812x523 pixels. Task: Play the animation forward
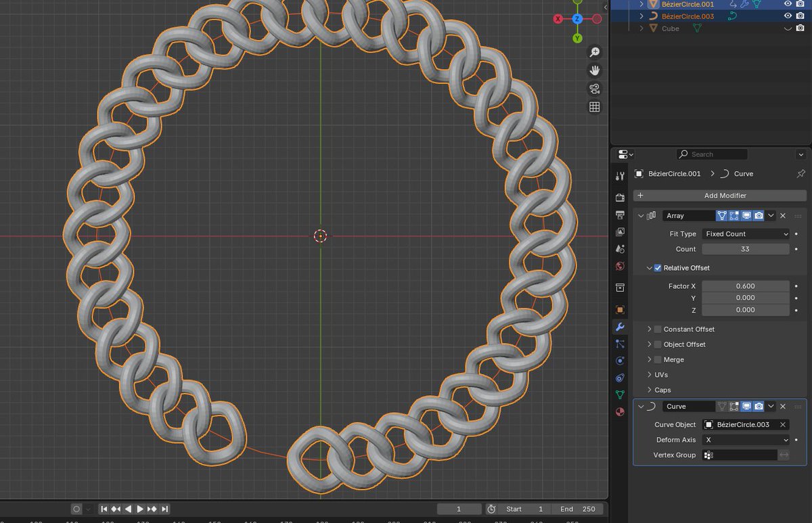[140, 509]
